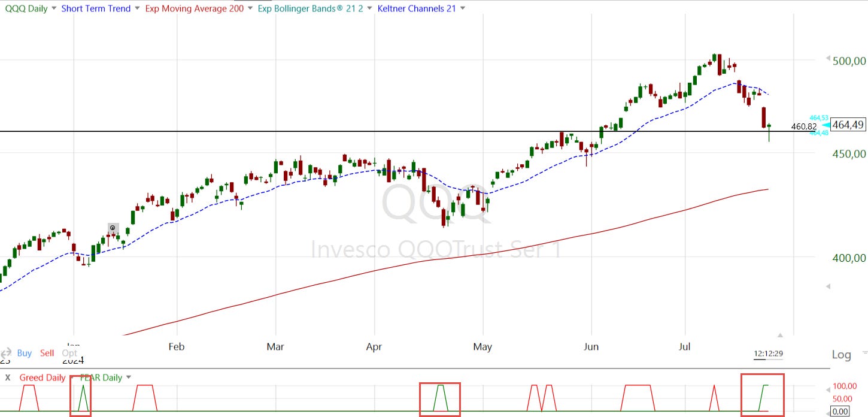The width and height of the screenshot is (868, 417).
Task: Click the event marker icon above January candles
Action: (x=113, y=228)
